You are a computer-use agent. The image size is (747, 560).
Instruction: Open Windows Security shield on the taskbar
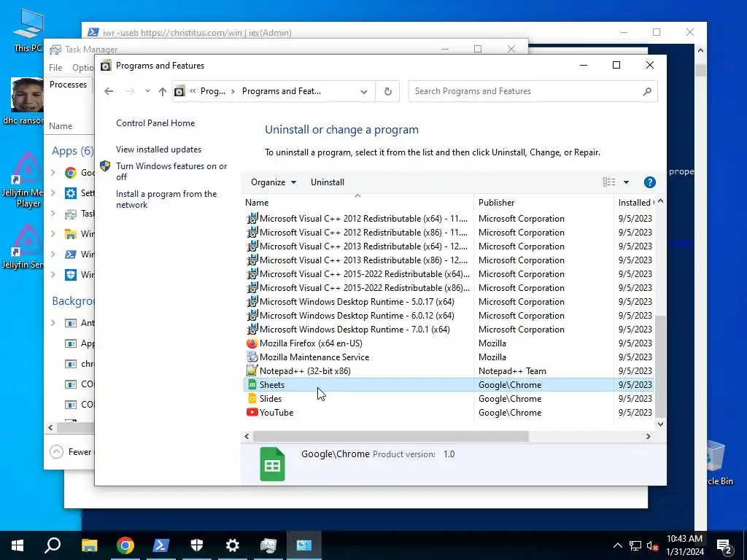point(197,545)
